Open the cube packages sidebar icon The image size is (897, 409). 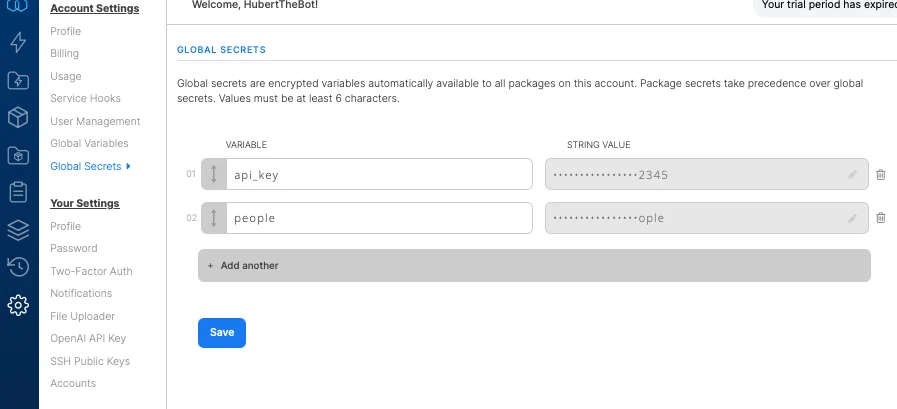(18, 118)
